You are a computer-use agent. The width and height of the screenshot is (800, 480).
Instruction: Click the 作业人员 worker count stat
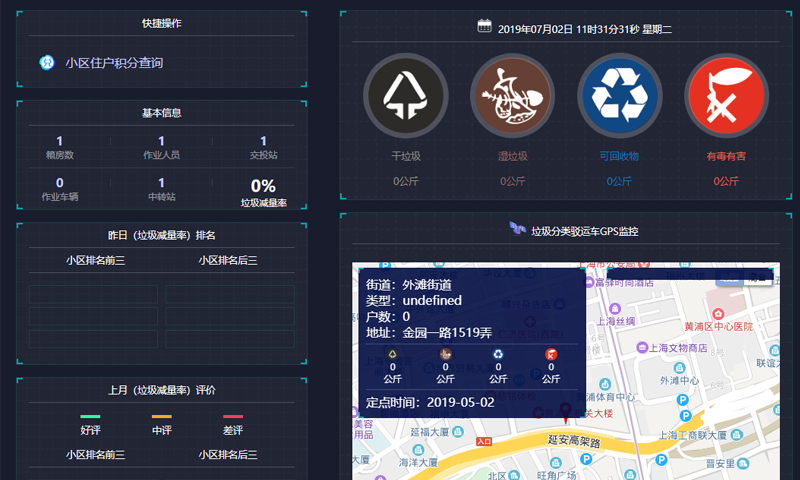[x=161, y=147]
